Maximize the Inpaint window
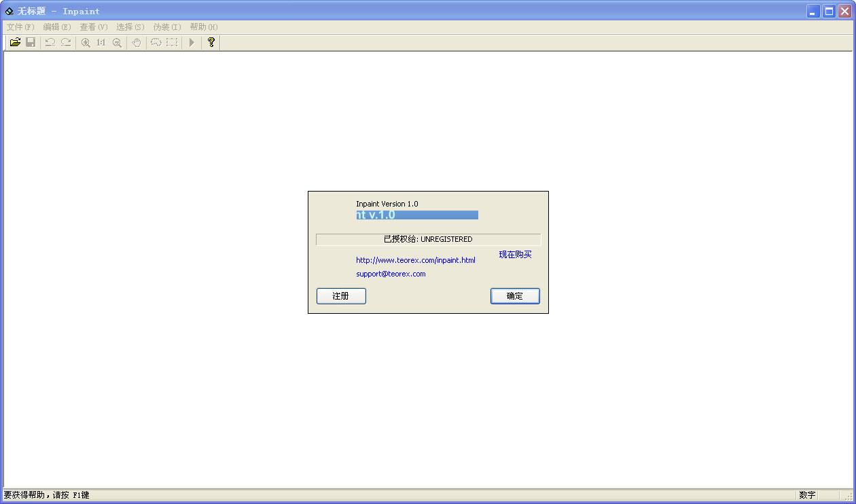Viewport: 856px width, 504px height. (829, 11)
